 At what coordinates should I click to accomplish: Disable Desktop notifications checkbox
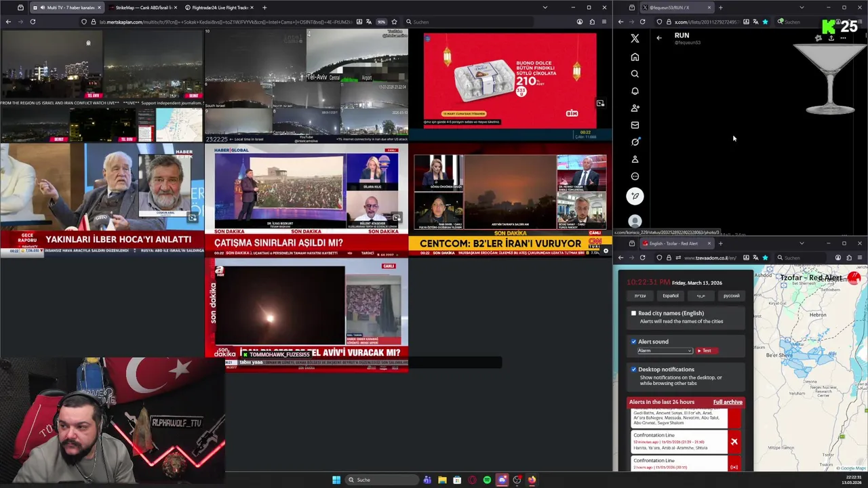pos(634,369)
